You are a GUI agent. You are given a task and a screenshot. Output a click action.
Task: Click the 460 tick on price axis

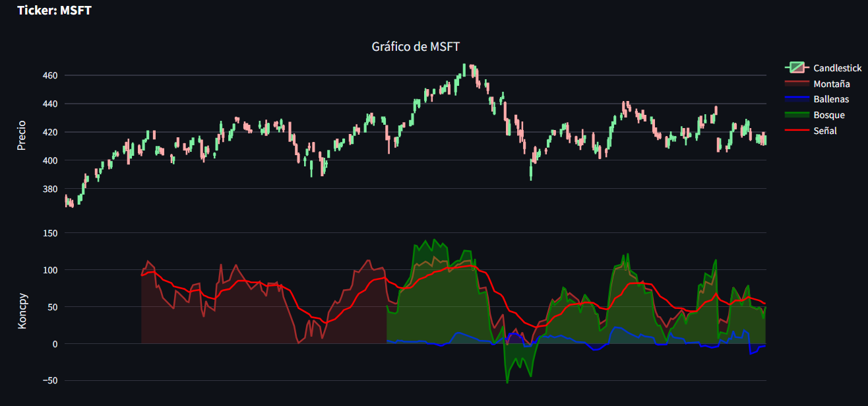(51, 76)
